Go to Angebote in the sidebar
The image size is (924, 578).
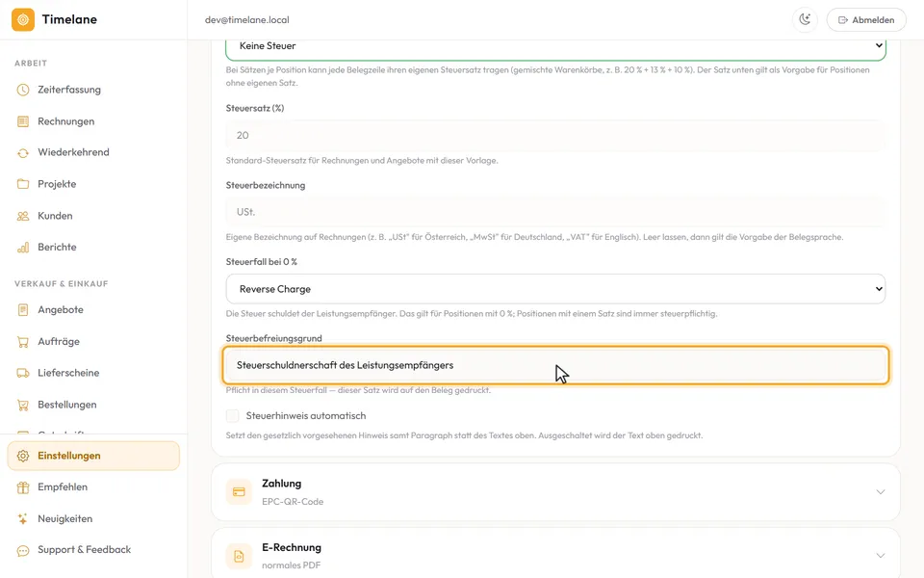click(x=93, y=309)
